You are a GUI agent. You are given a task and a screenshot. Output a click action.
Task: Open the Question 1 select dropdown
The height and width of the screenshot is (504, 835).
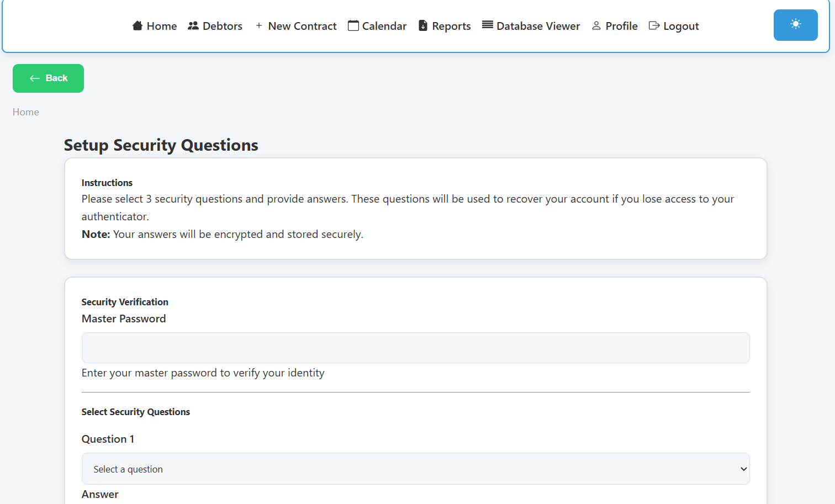[415, 469]
